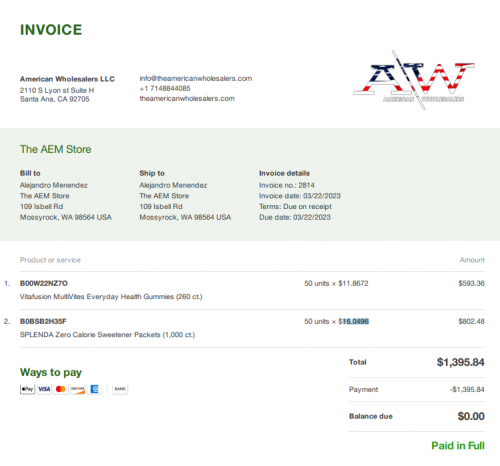Click the Apple Pay payment icon
This screenshot has width=500, height=466.
click(27, 389)
